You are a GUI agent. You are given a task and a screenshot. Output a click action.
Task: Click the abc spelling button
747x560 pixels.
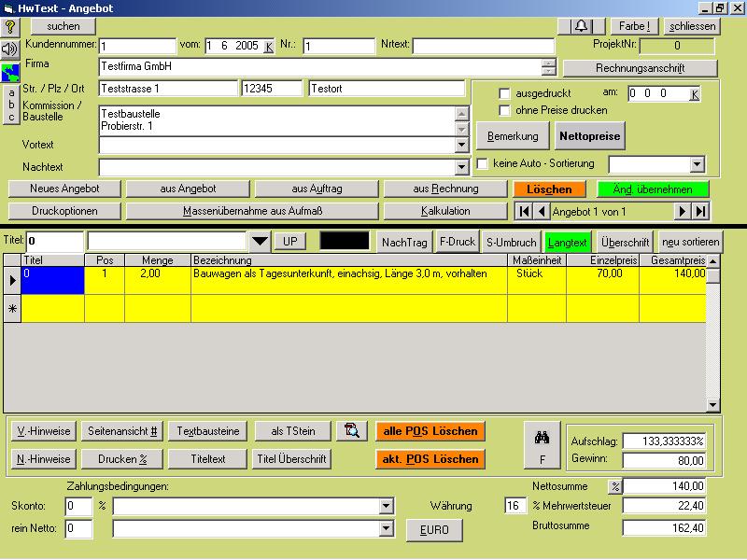click(11, 105)
